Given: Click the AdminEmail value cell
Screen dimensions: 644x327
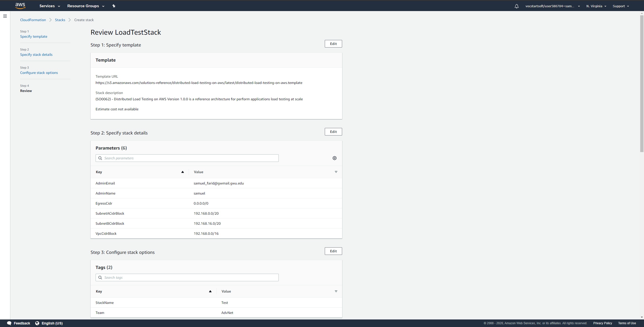Looking at the screenshot, I should pos(219,183).
